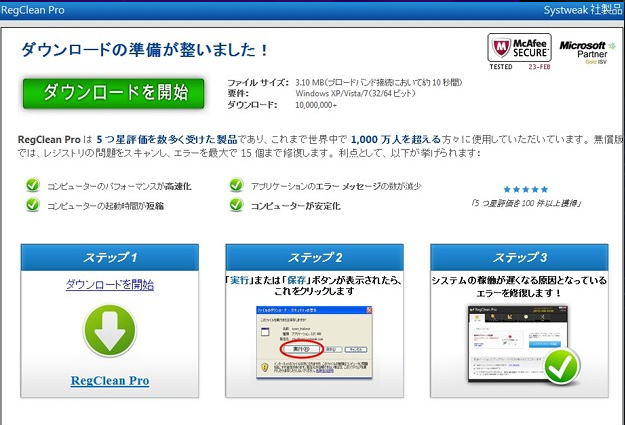This screenshot has height=425, width=625.
Task: Click the Step 3 エラーを修復します！ text
Action: (519, 293)
